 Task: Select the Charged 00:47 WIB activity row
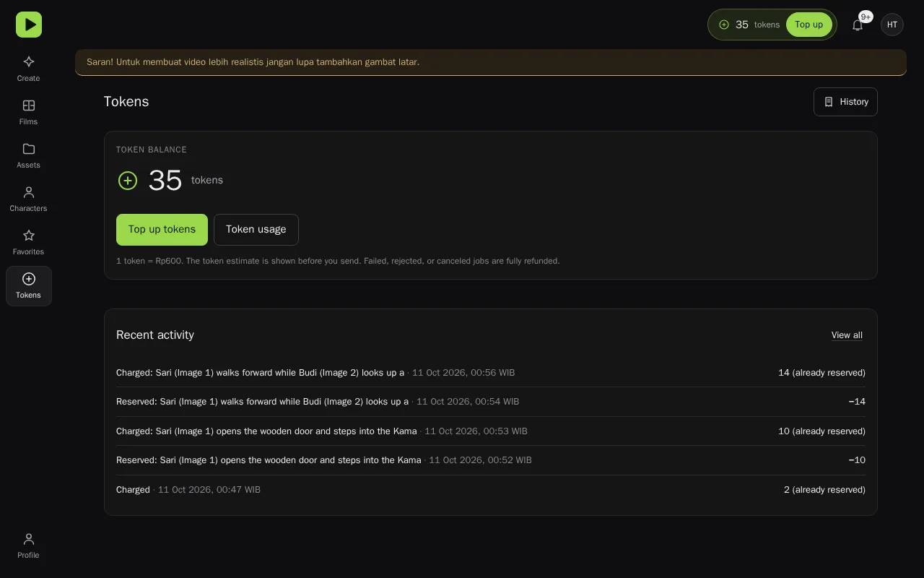tap(491, 490)
